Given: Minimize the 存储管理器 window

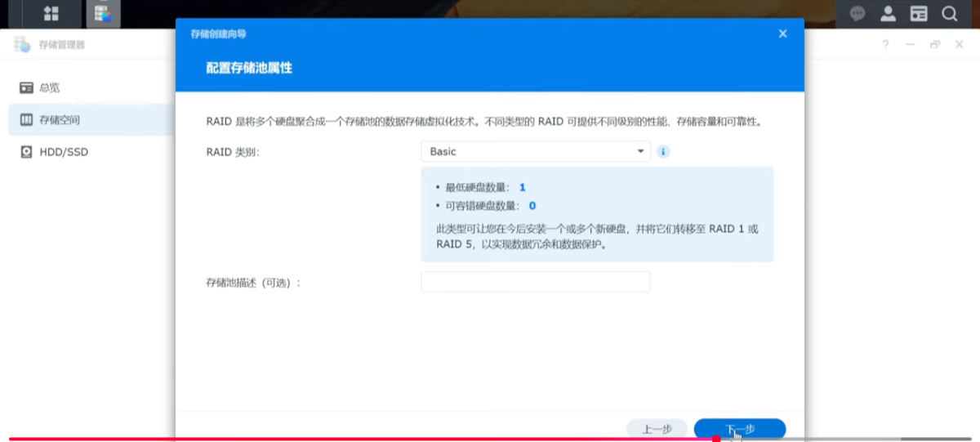Looking at the screenshot, I should [x=910, y=45].
